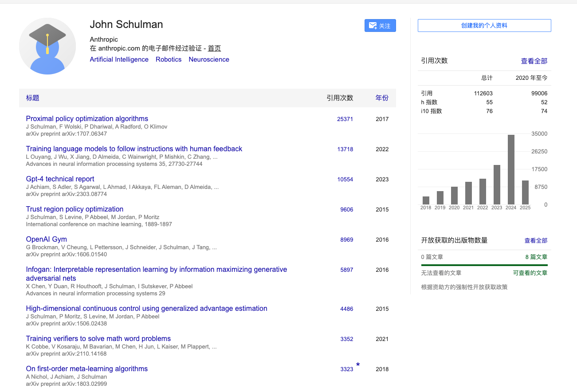Select the Robotics interest tag
This screenshot has width=577, height=392.
tap(169, 59)
